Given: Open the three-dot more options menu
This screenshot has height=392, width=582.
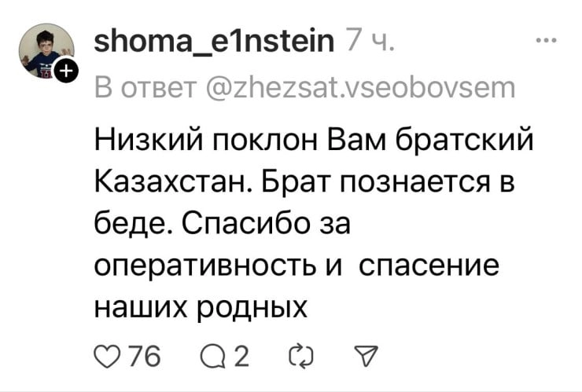Looking at the screenshot, I should pos(544,42).
